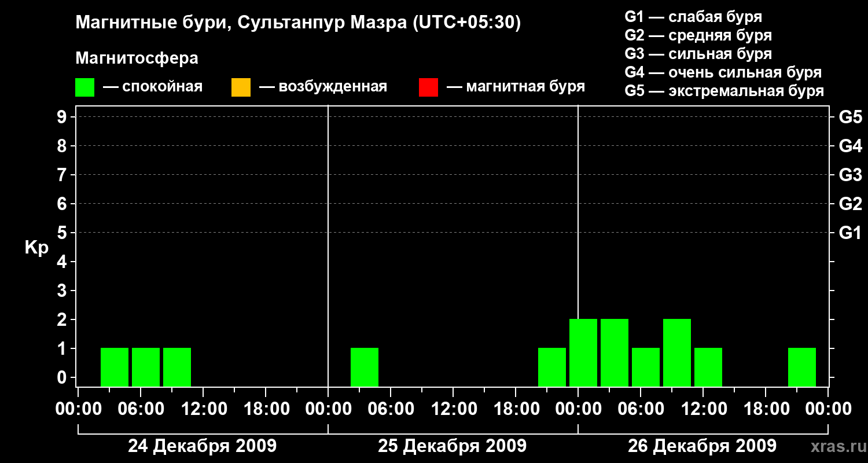Click the 'Магнитосфера' heading
Screen dimensions: 868x463
tap(137, 58)
